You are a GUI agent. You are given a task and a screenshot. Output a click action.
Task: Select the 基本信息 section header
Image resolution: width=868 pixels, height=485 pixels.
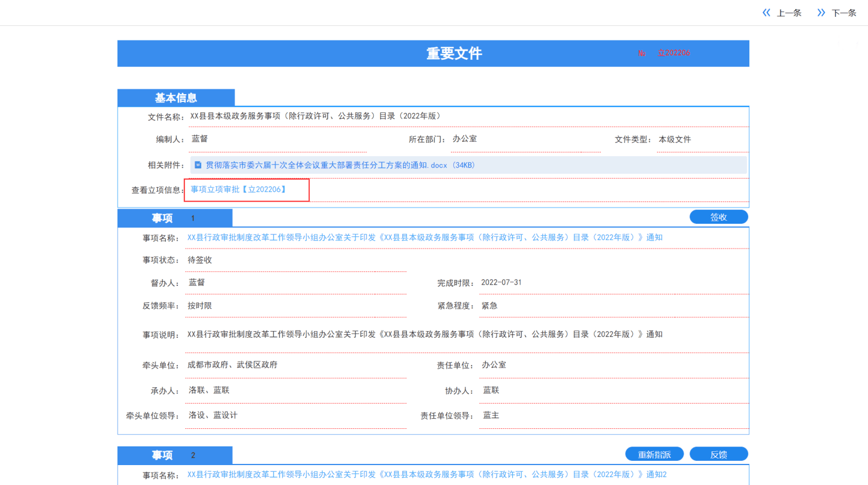coord(176,98)
